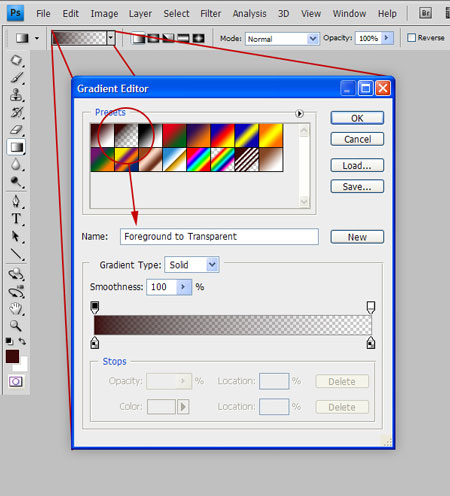This screenshot has width=450, height=496.
Task: Open the Edit menu
Action: tap(70, 14)
